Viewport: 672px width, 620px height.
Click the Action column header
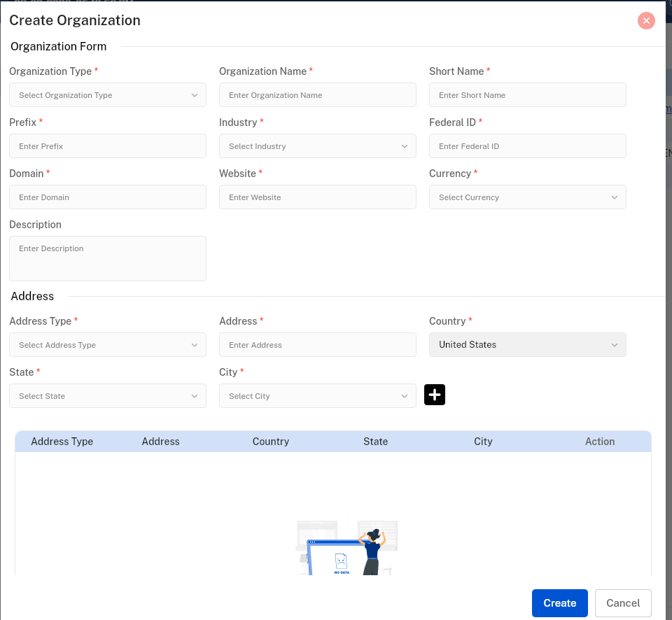[x=600, y=442]
